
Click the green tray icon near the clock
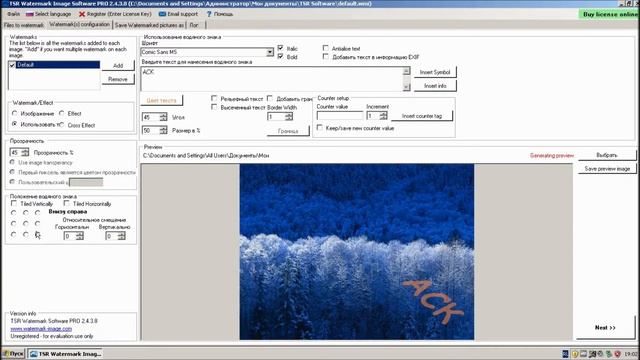point(609,353)
